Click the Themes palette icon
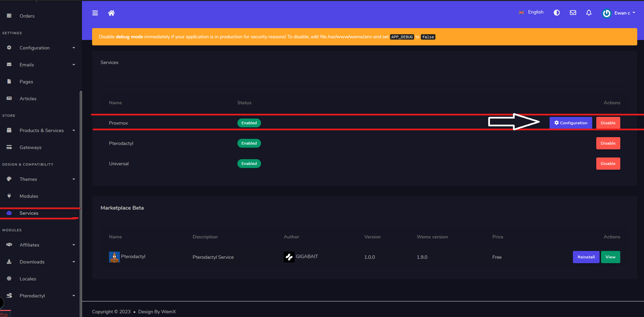Image resolution: width=644 pixels, height=317 pixels. [9, 179]
